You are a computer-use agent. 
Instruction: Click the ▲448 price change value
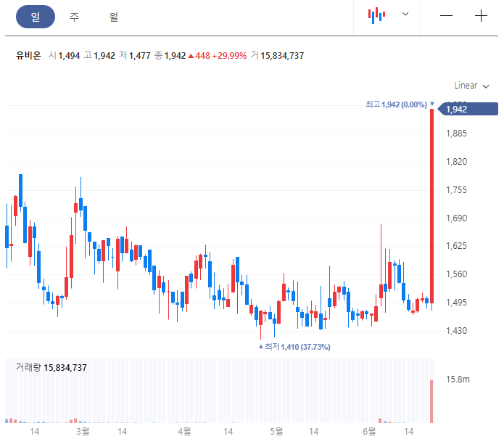[x=199, y=56]
